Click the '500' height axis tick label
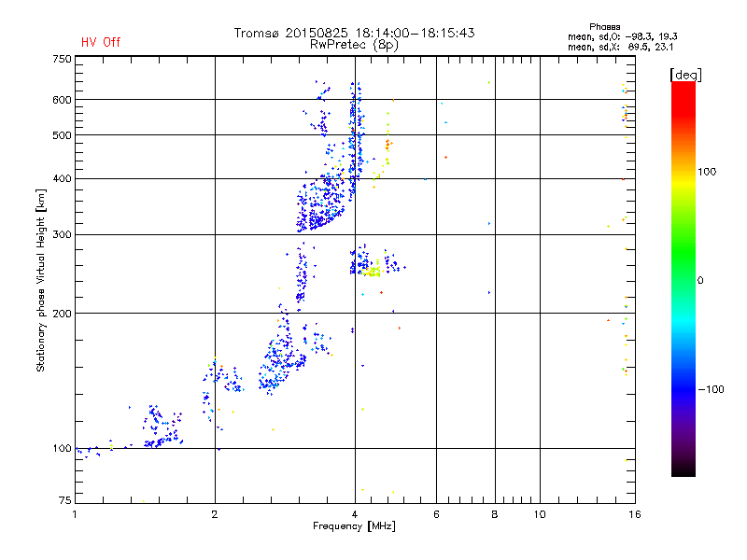Viewport: 747px width, 560px height. point(62,135)
